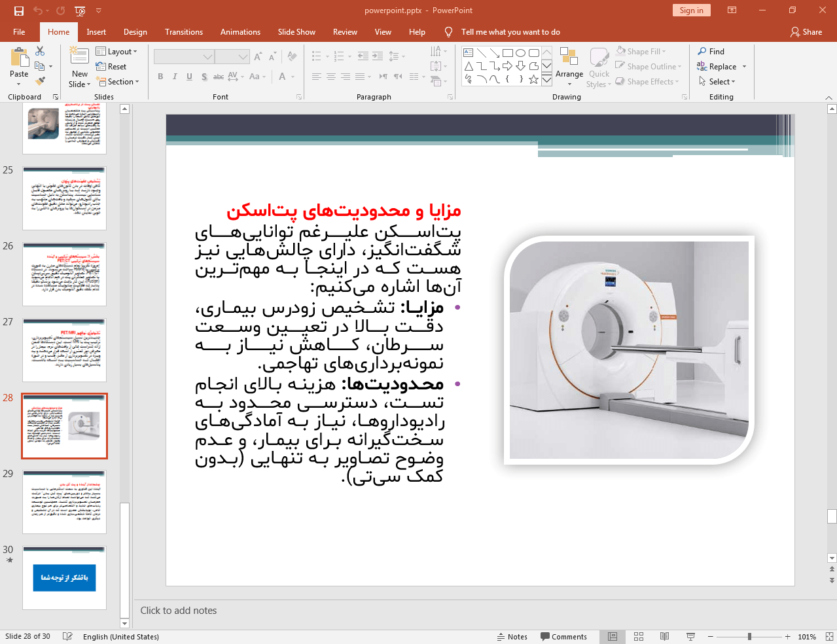Apply strikethrough abc icon
Screen dimensions: 837x644
[219, 77]
